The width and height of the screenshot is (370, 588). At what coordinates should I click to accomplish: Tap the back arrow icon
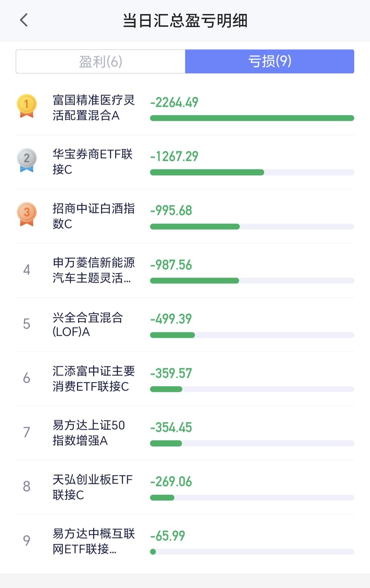pos(24,20)
